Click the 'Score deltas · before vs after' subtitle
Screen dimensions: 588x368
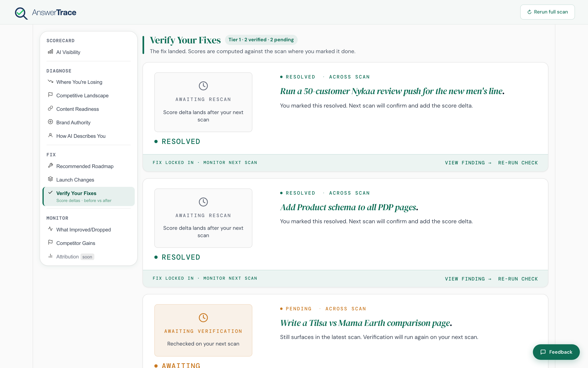point(84,201)
